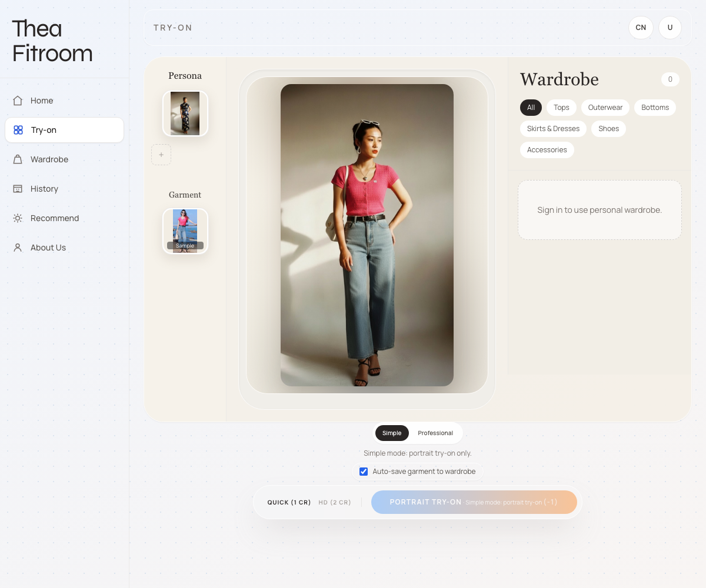Image resolution: width=706 pixels, height=588 pixels.
Task: Uncheck Auto-save garment to wardrobe
Action: point(364,472)
